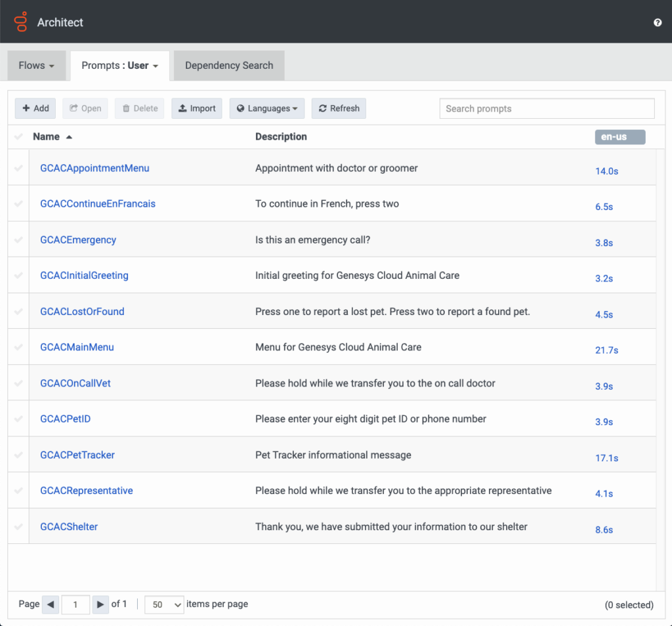672x626 pixels.
Task: Open the GCACRepresentative prompt link
Action: pos(87,491)
